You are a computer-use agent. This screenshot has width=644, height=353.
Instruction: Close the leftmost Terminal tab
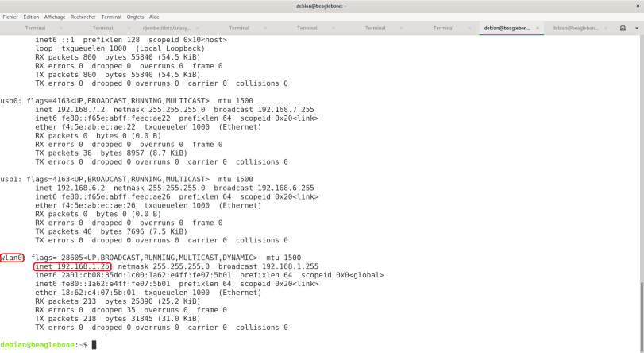pos(60,28)
